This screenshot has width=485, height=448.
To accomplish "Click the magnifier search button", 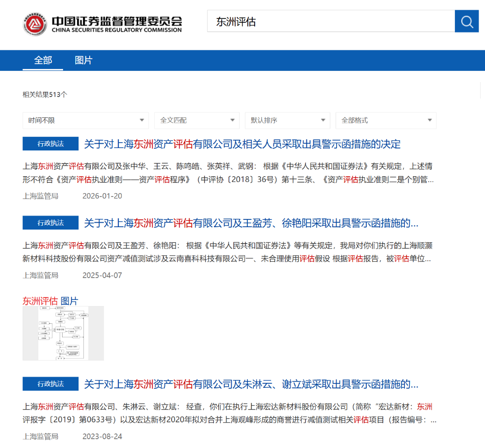I will click(x=467, y=21).
